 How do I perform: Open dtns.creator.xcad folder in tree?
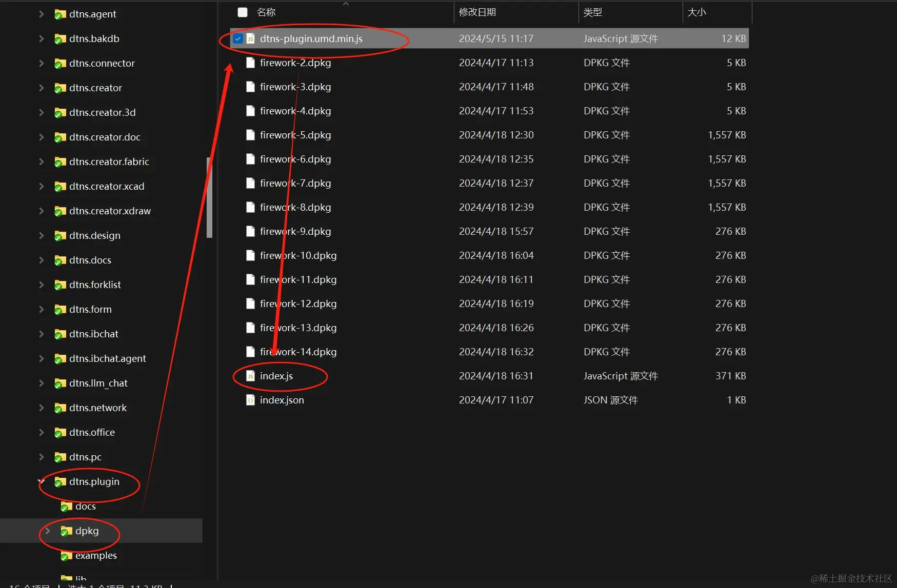click(107, 187)
